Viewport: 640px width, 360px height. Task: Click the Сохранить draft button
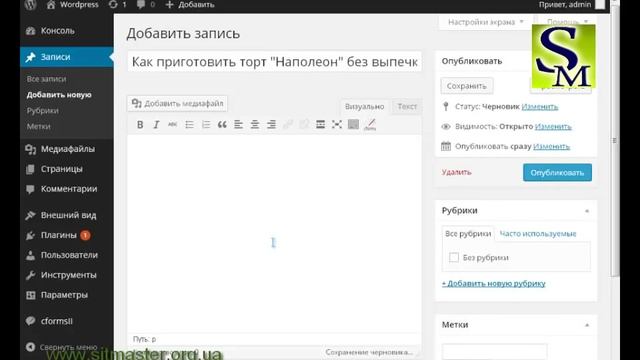467,86
